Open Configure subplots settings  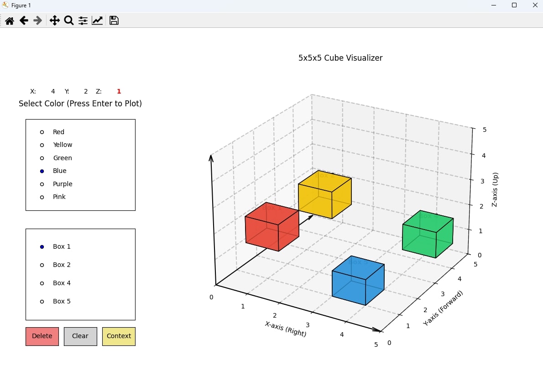[83, 21]
